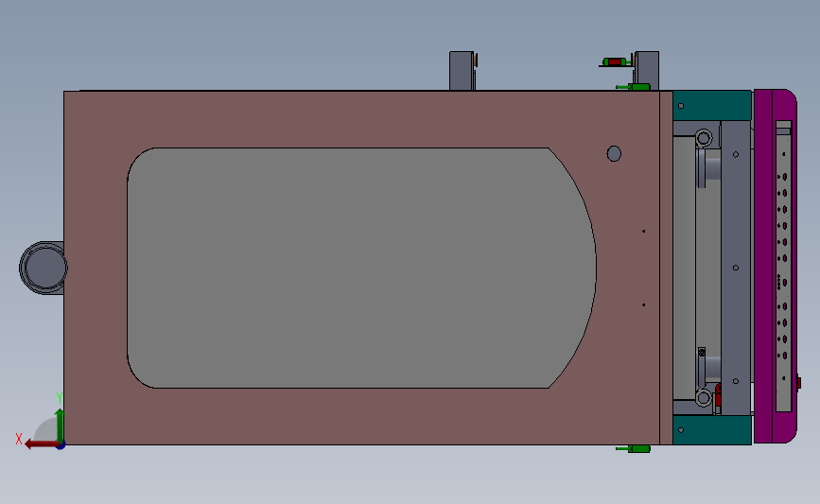Select the right gray post on top edge
The height and width of the screenshot is (504, 820).
(x=646, y=71)
